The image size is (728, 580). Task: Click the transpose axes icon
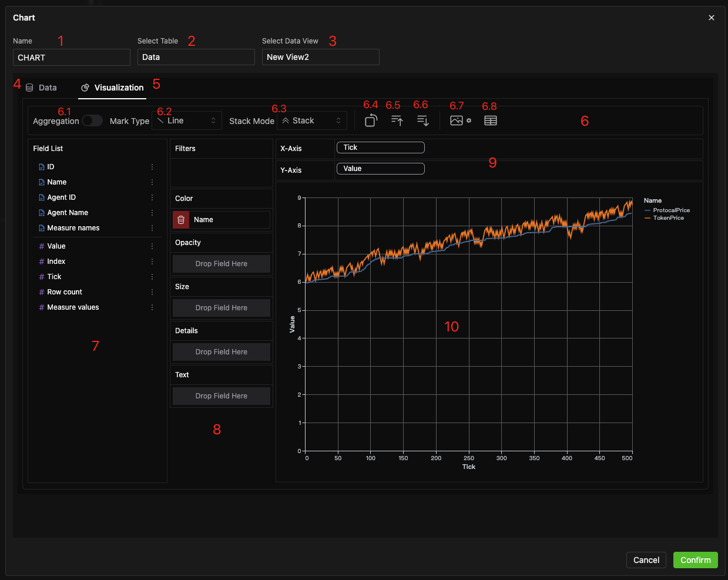[371, 120]
